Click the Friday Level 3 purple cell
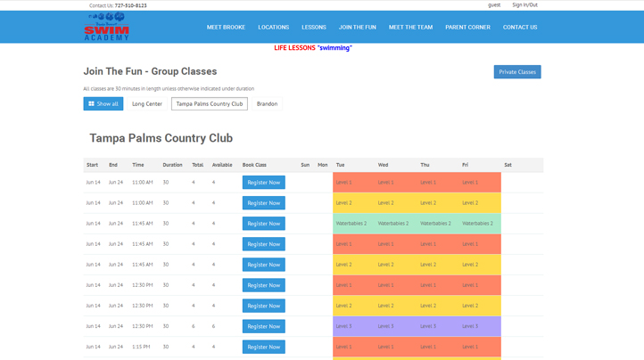The height and width of the screenshot is (360, 644). tap(478, 326)
